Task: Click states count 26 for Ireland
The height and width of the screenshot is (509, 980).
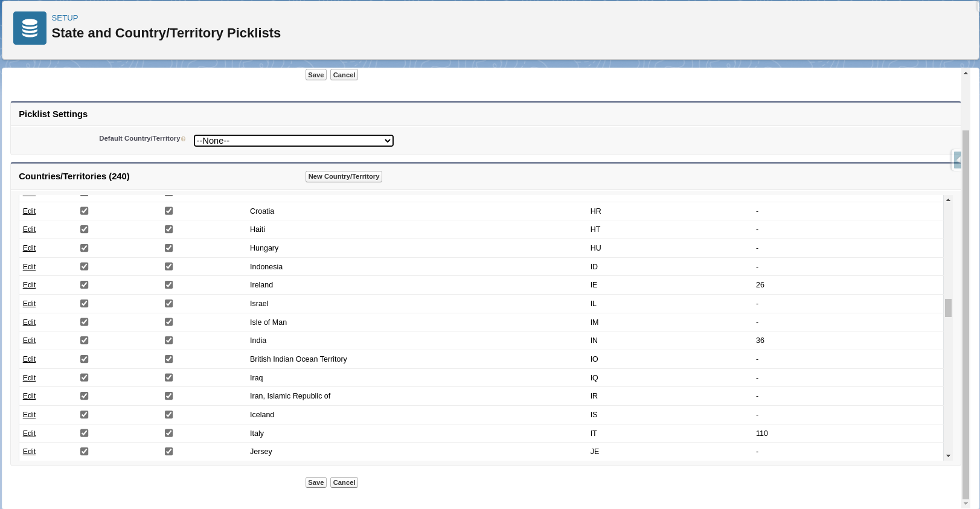Action: [x=760, y=285]
